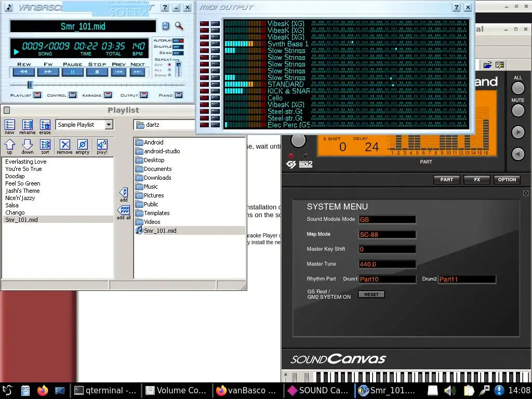Click the FX button in Sound Canvas
Viewport: 532px width, 399px height.
pyautogui.click(x=477, y=179)
